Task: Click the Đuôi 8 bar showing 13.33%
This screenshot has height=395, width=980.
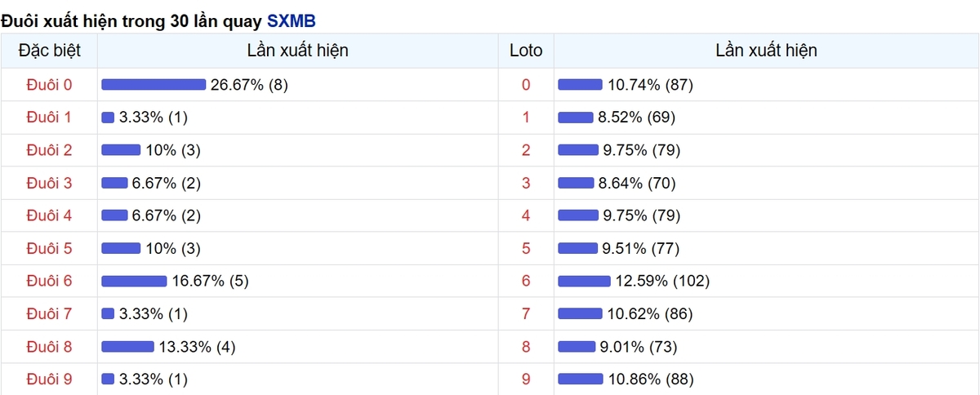Action: coord(127,346)
